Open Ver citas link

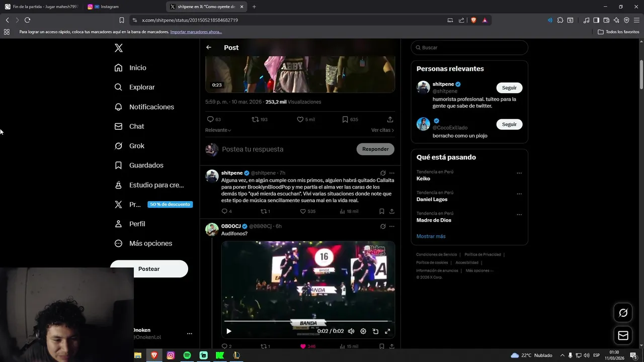(382, 130)
